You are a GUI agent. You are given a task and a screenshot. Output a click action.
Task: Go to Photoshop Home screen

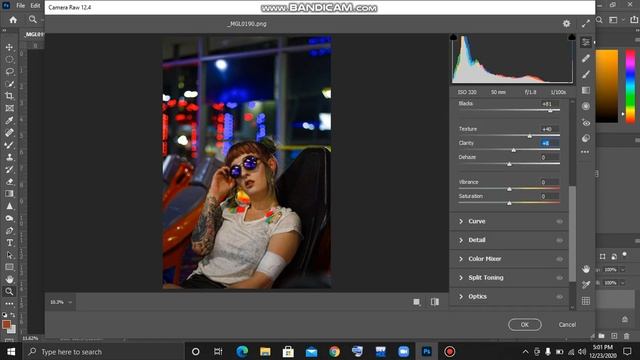point(13,20)
